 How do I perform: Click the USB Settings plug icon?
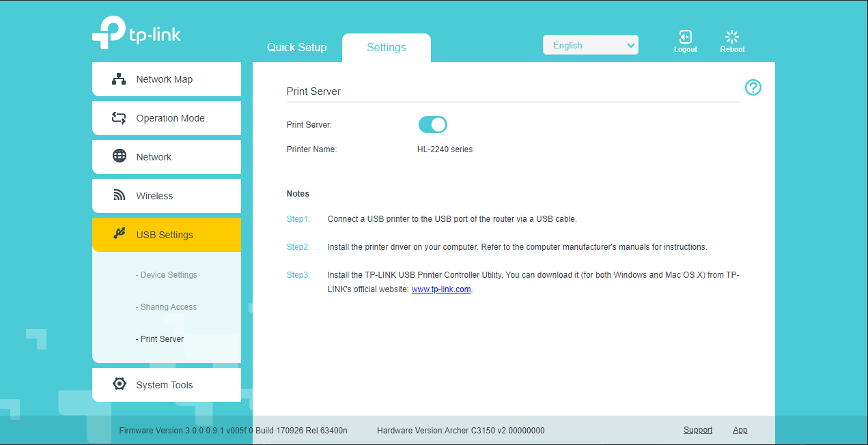120,234
